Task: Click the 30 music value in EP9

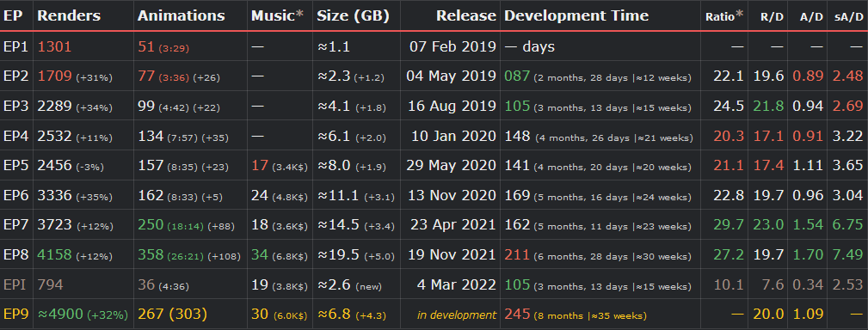Action: point(260,315)
